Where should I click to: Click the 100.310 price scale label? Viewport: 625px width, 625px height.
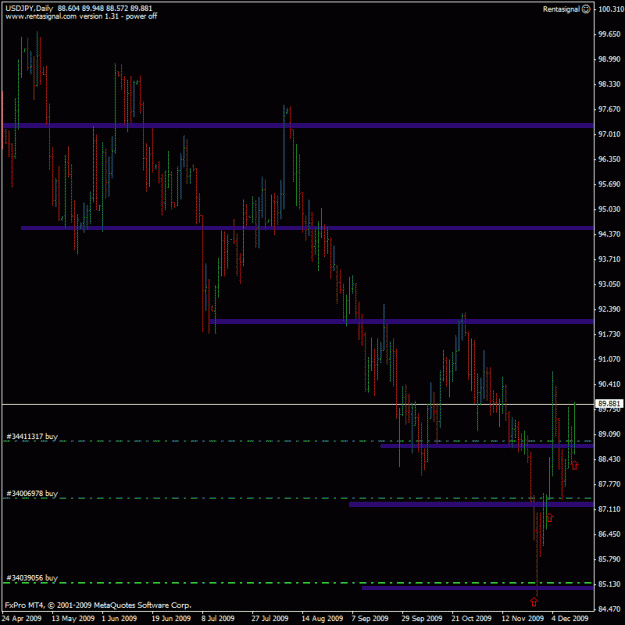pyautogui.click(x=610, y=9)
